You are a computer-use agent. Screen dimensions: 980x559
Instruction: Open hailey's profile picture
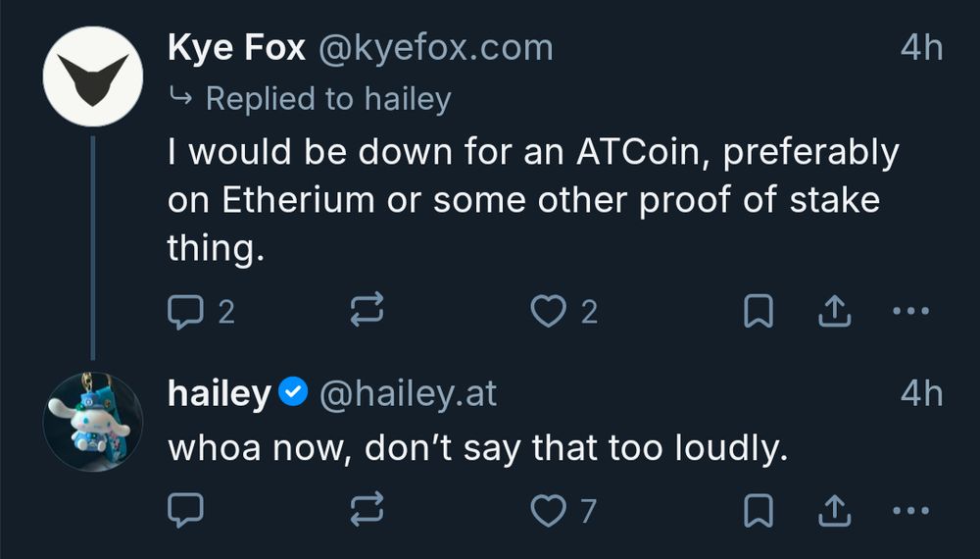(x=94, y=422)
